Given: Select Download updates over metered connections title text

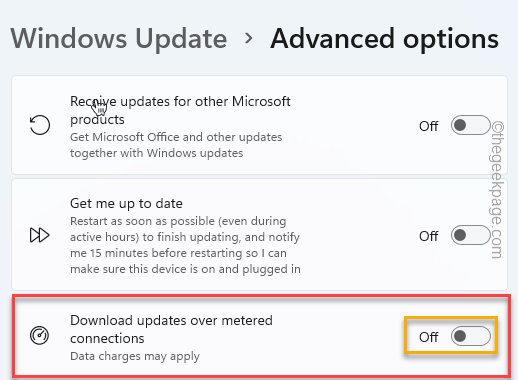Looking at the screenshot, I should 171,329.
